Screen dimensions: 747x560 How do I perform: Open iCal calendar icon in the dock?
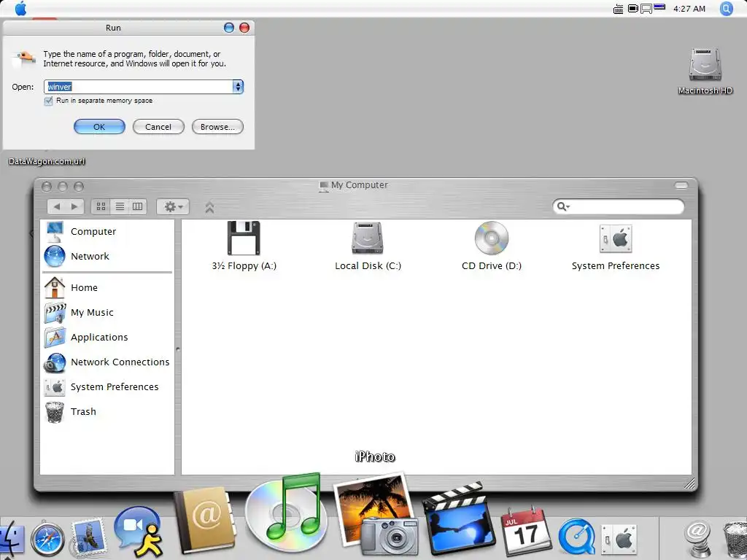coord(527,532)
